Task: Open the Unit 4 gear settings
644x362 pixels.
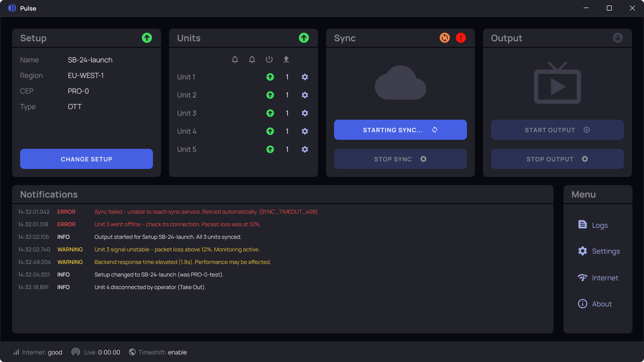Action: pos(305,131)
